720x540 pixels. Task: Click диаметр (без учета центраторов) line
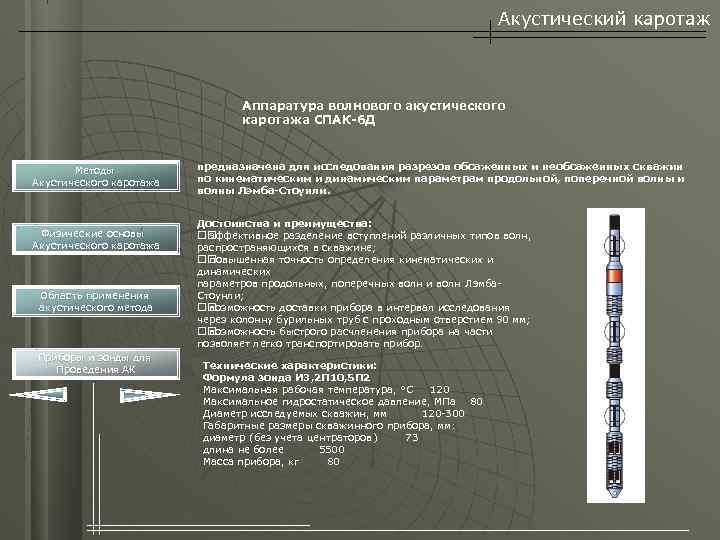point(310,438)
